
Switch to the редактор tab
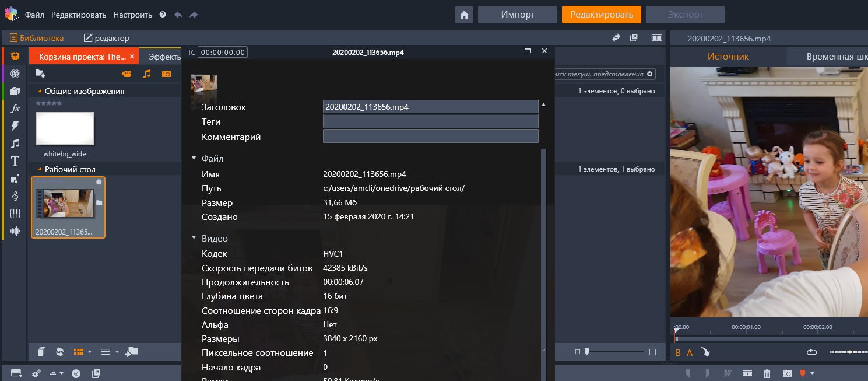(107, 38)
